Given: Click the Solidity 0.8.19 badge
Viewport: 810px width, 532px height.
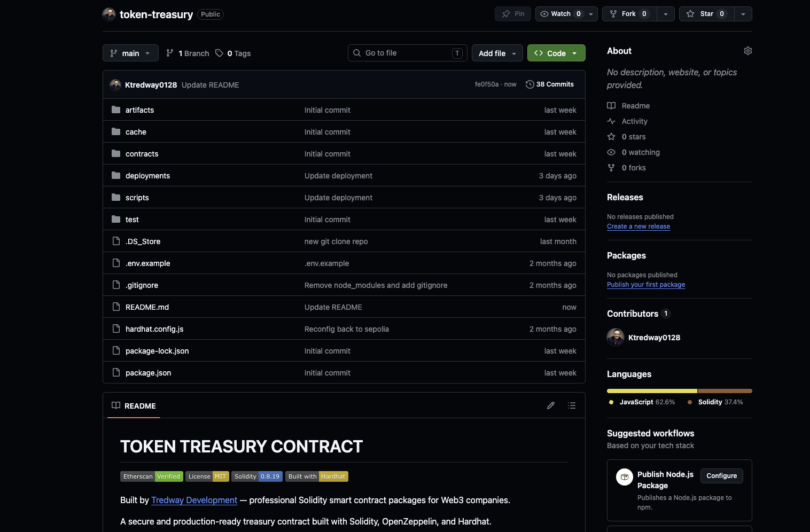Looking at the screenshot, I should click(257, 476).
